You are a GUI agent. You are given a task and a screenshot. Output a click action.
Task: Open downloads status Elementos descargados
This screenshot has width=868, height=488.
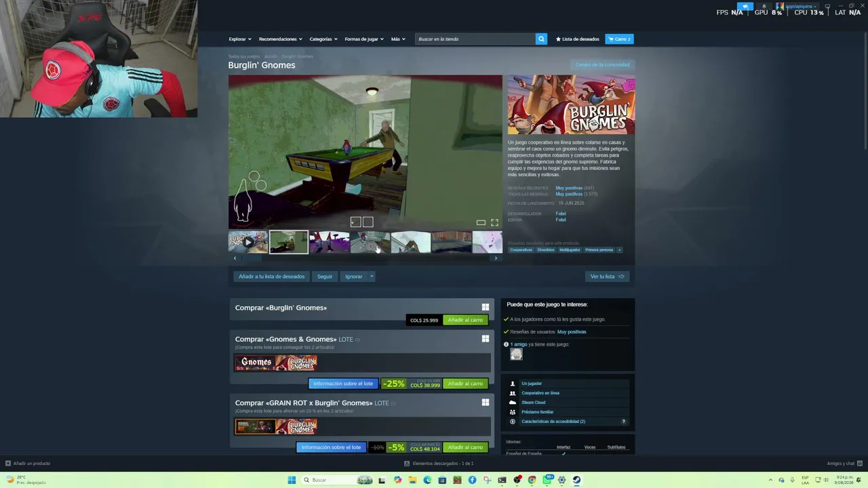point(439,464)
